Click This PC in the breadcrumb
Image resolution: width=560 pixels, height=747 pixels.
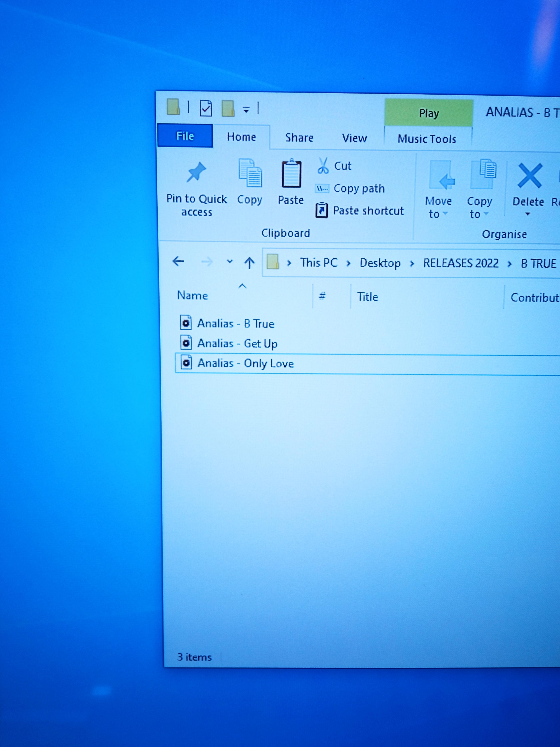pos(319,262)
